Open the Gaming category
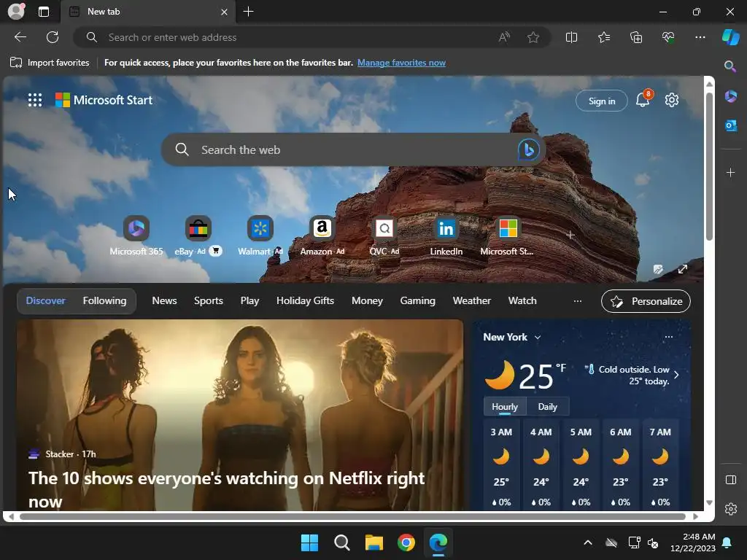This screenshot has height=560, width=747. pyautogui.click(x=417, y=300)
